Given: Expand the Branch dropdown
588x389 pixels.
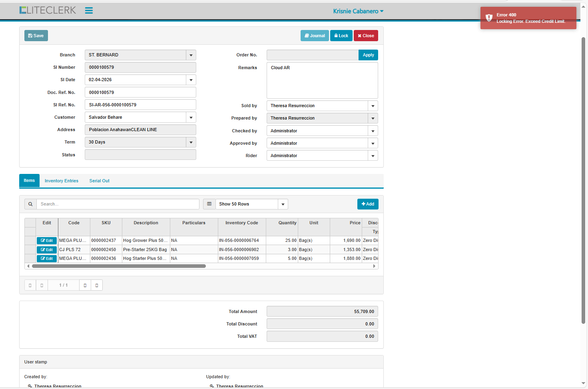Looking at the screenshot, I should pyautogui.click(x=191, y=55).
